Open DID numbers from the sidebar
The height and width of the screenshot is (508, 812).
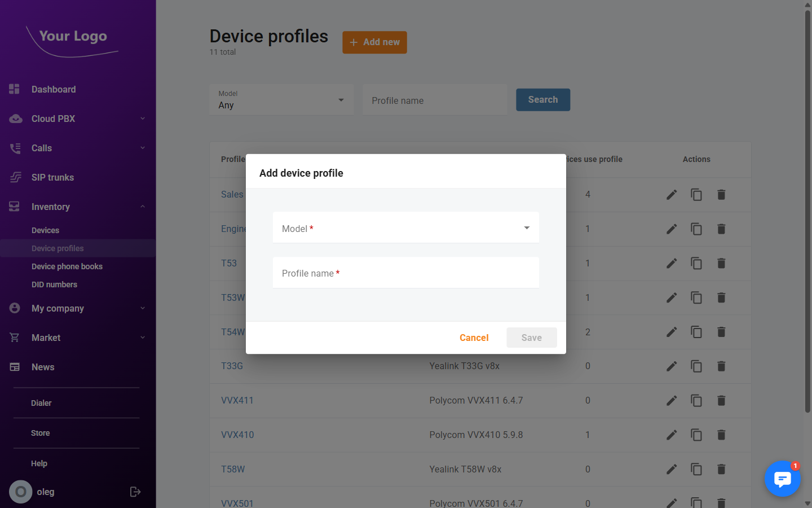click(54, 284)
